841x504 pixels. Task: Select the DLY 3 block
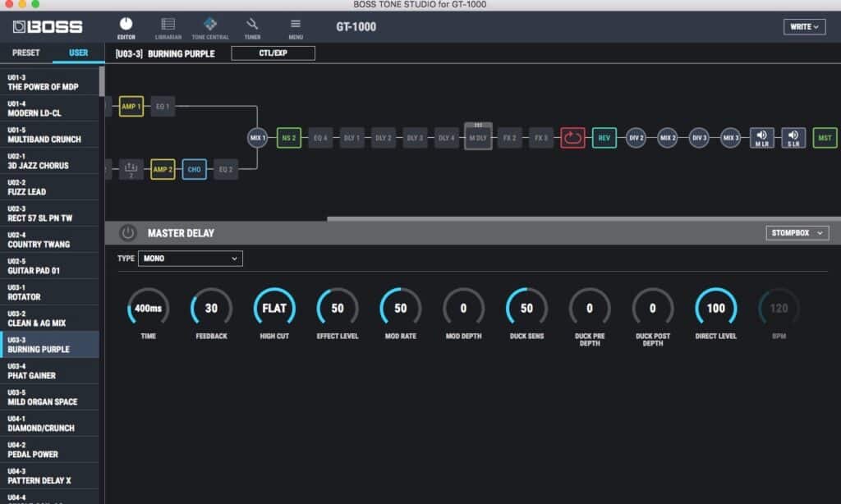pyautogui.click(x=415, y=138)
